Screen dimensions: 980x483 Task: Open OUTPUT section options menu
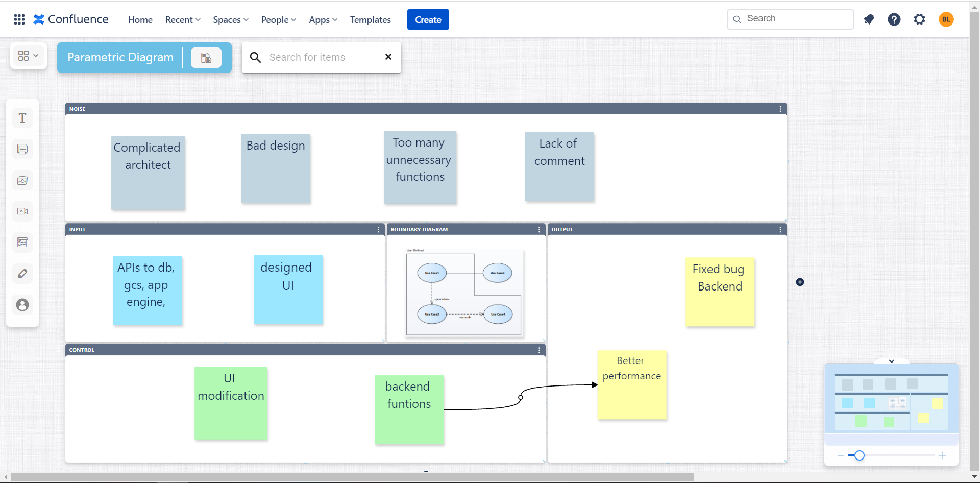coord(780,230)
